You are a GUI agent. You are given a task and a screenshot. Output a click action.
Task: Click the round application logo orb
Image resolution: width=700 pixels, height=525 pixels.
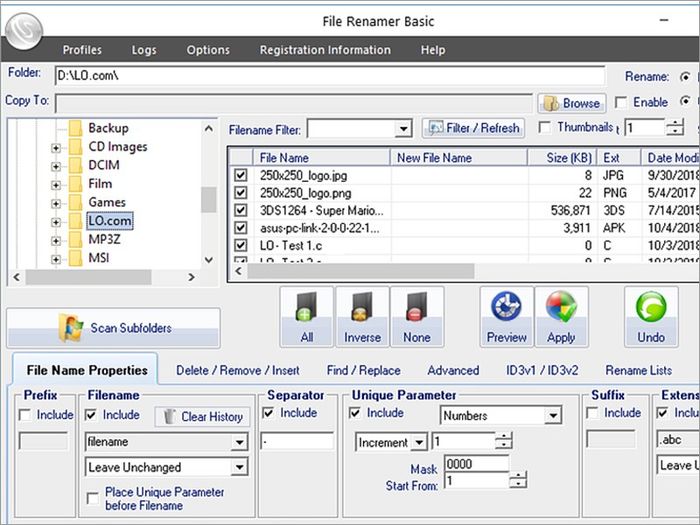tap(24, 31)
